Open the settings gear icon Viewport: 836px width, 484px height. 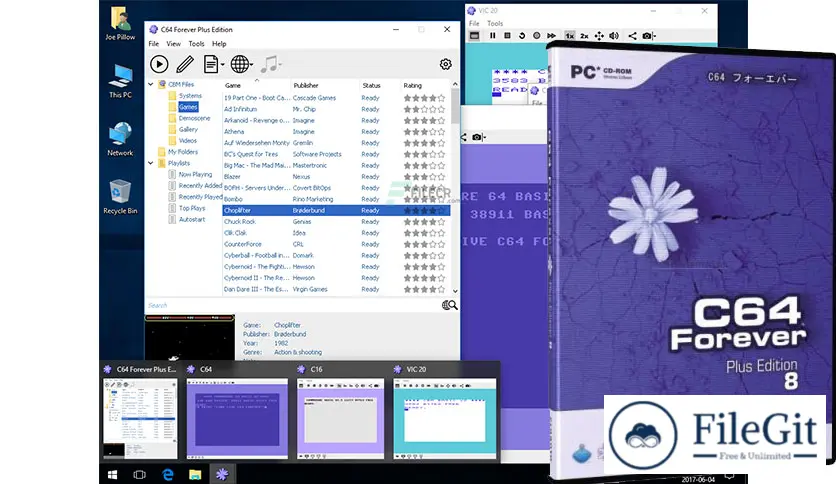(446, 64)
